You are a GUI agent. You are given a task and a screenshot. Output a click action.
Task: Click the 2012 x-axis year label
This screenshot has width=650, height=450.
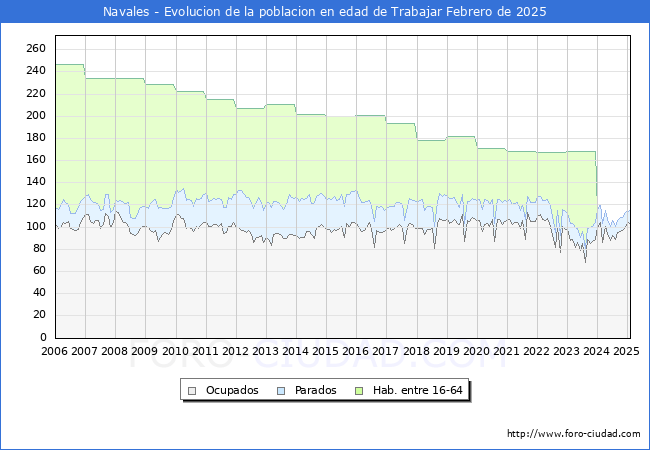[x=235, y=351]
